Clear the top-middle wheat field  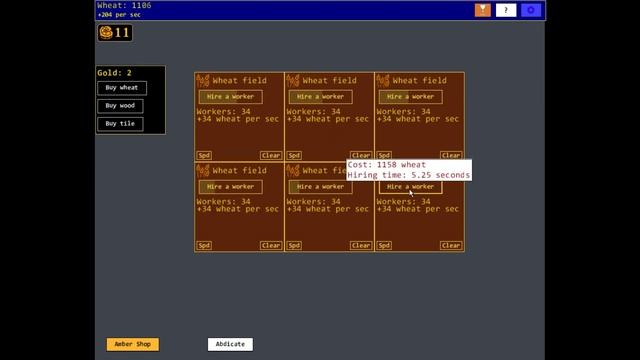click(x=361, y=156)
